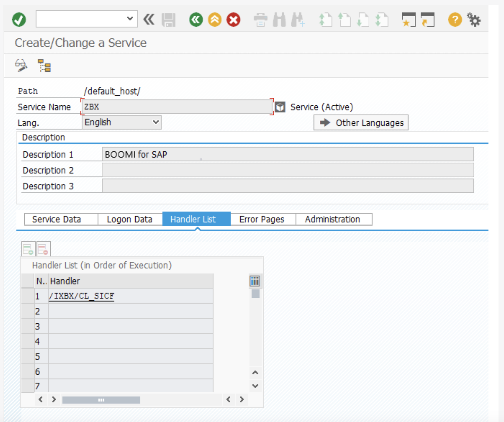Click the delete row icon above handler list
Viewport: 504px width, 422px height.
pos(43,249)
